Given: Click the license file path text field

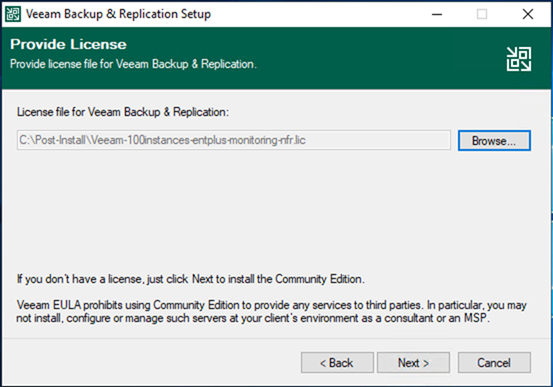Looking at the screenshot, I should (x=234, y=140).
